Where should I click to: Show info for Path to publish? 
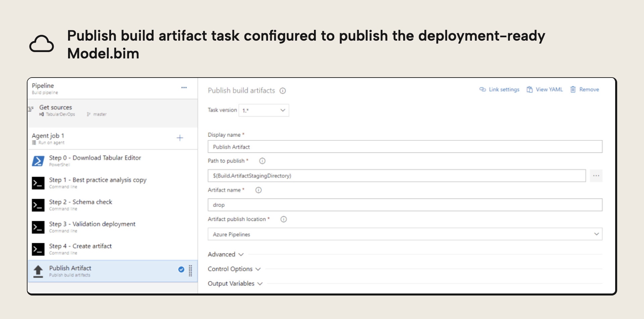click(x=262, y=161)
